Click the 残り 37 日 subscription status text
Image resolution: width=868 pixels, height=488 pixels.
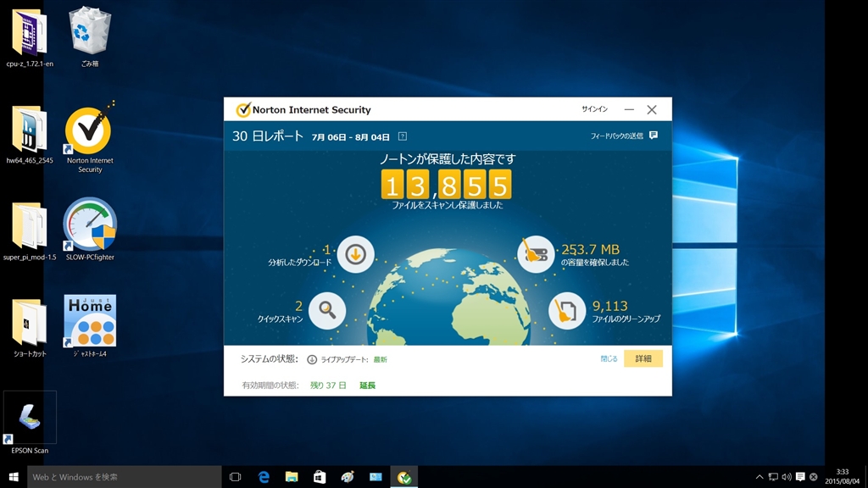coord(328,385)
